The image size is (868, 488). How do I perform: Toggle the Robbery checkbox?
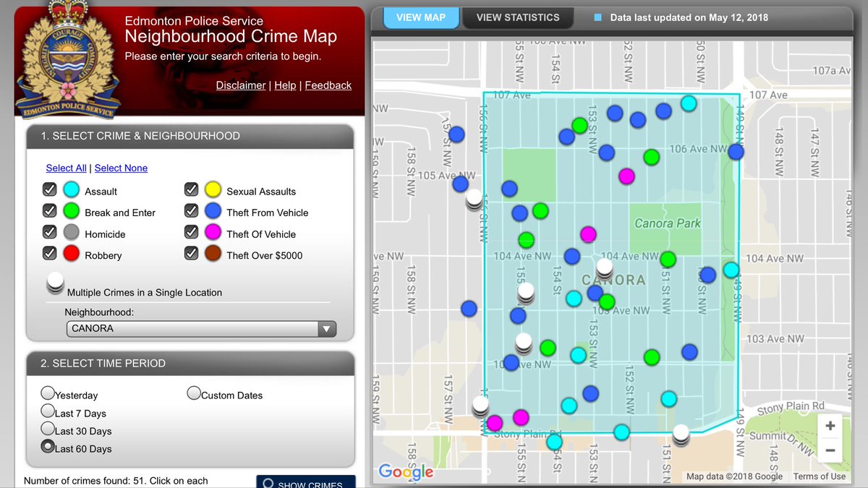[50, 253]
